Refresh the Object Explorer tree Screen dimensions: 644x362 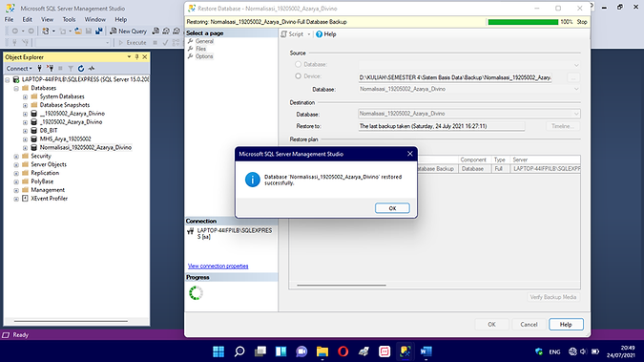click(x=81, y=68)
